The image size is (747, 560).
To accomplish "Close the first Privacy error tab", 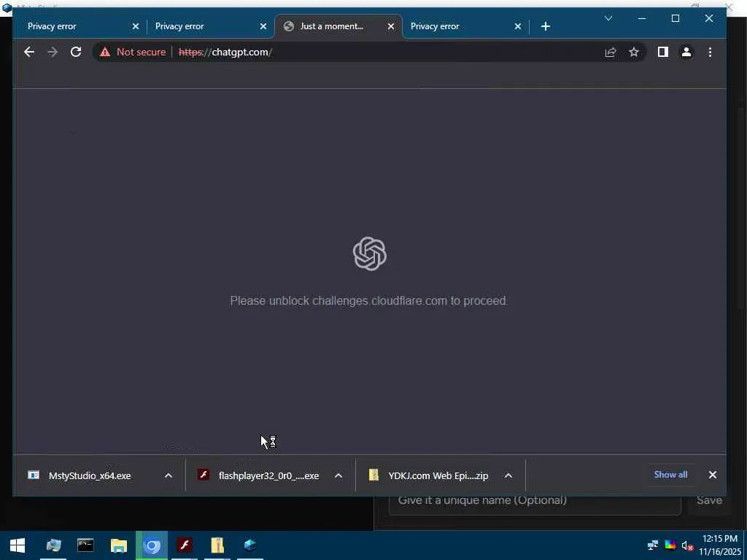I will [x=135, y=26].
